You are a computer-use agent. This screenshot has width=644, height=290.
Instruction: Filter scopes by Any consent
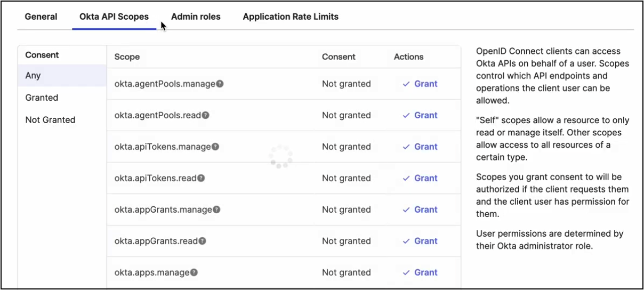pyautogui.click(x=33, y=76)
